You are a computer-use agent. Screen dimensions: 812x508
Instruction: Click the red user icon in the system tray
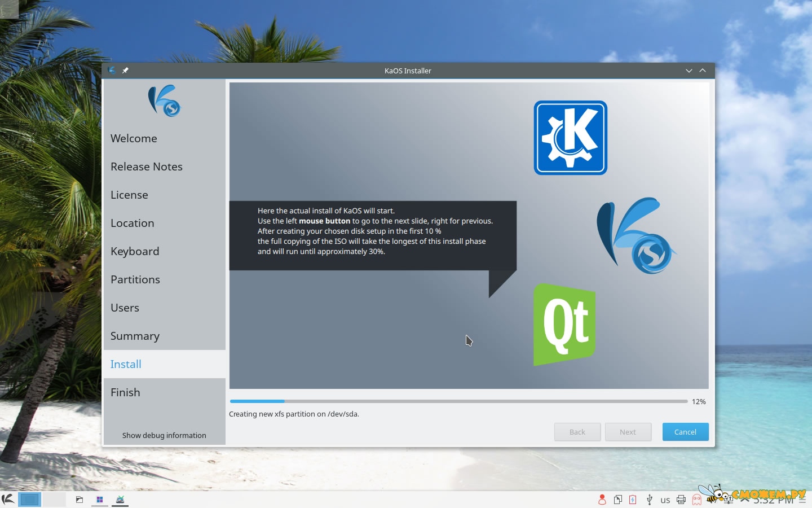click(602, 500)
